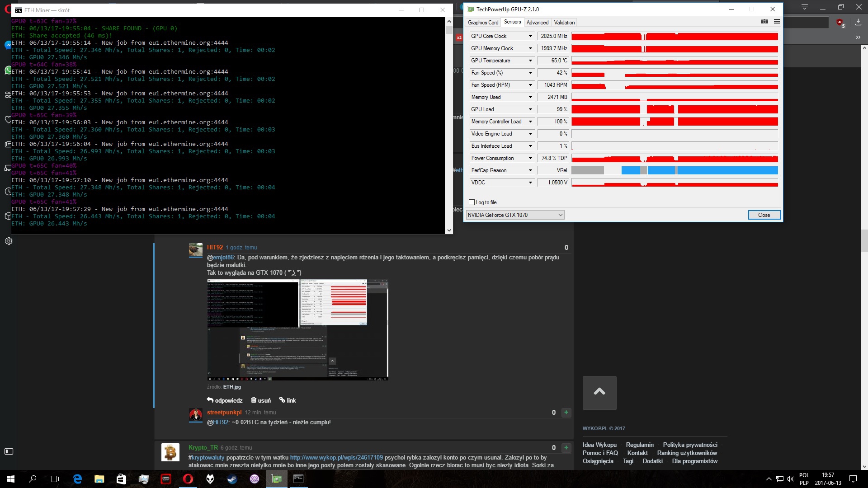
Task: Open the ETH.jpg screenshot thumbnail
Action: point(297,330)
